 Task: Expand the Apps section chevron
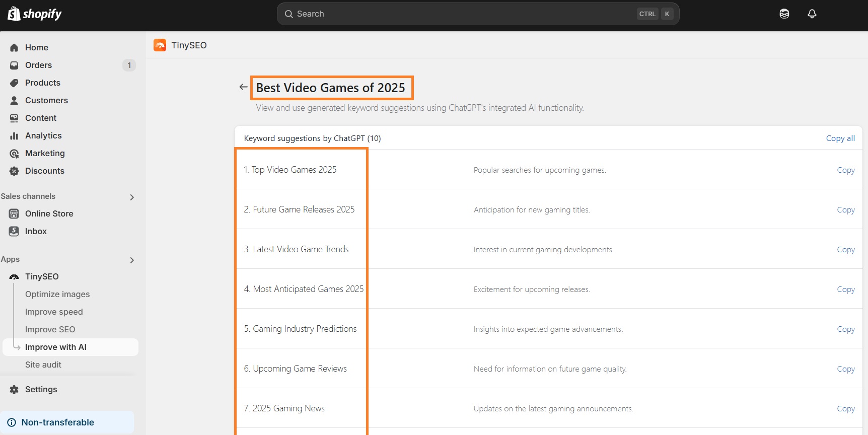[132, 260]
